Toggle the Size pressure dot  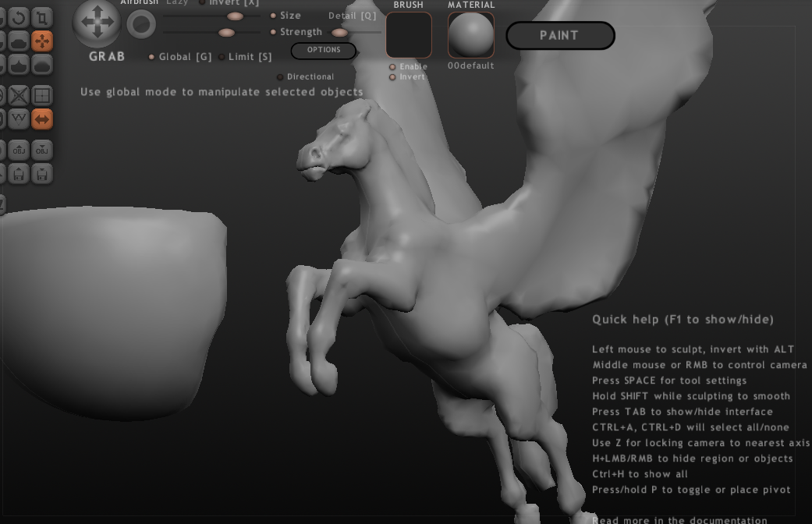click(x=273, y=16)
